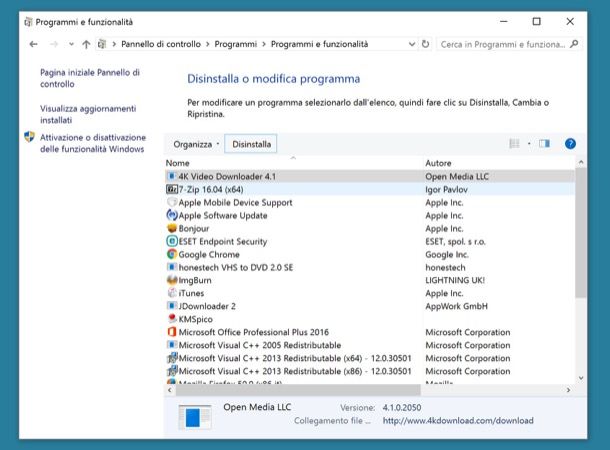The image size is (610, 450).
Task: Click the details pane program thumbnail
Action: click(195, 417)
